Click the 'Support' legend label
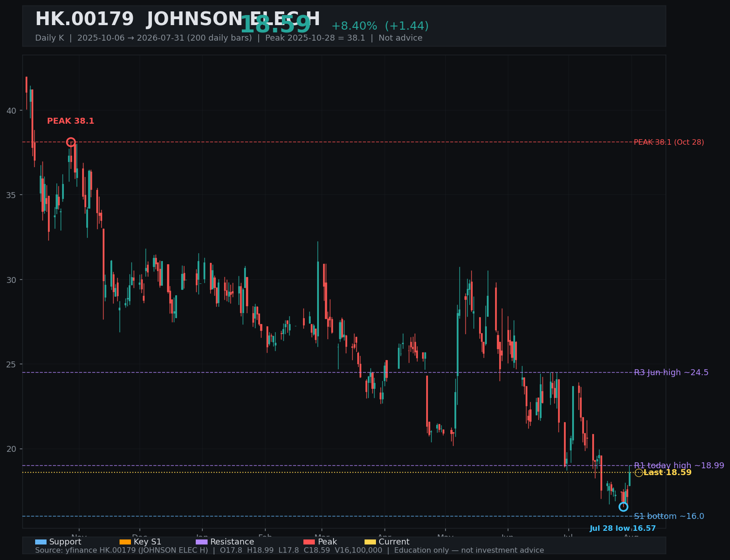 [x=65, y=542]
